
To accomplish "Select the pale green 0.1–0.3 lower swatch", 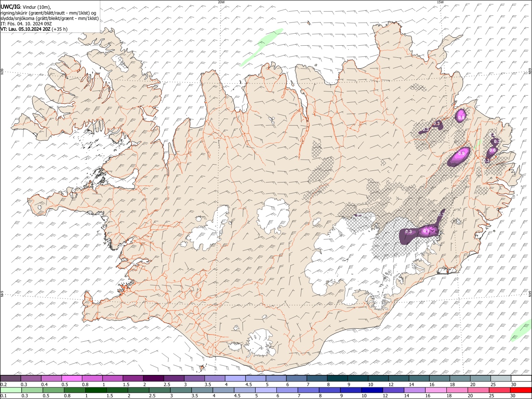I will (x=10, y=390).
